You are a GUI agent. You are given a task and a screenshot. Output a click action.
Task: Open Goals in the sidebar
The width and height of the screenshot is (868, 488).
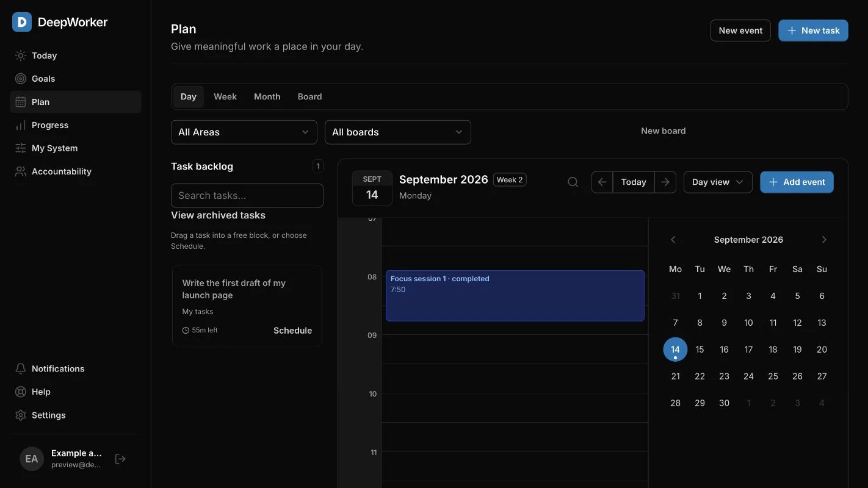point(76,79)
